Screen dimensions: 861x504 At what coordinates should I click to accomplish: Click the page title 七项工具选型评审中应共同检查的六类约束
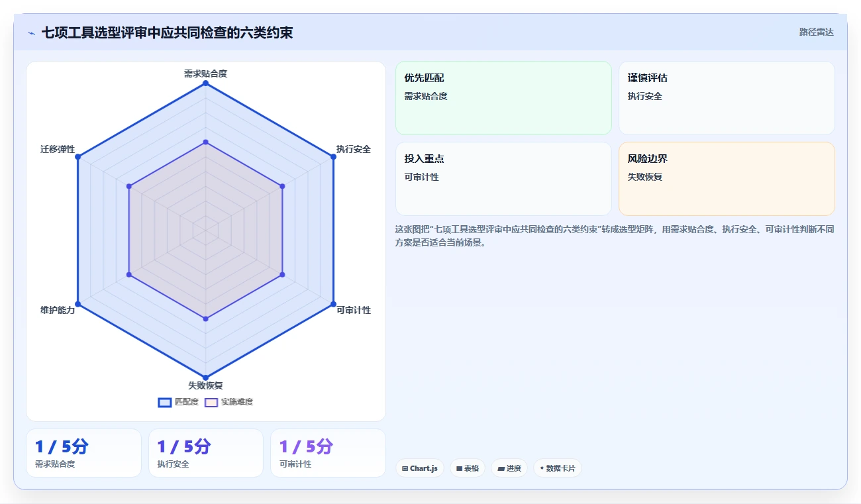point(167,32)
